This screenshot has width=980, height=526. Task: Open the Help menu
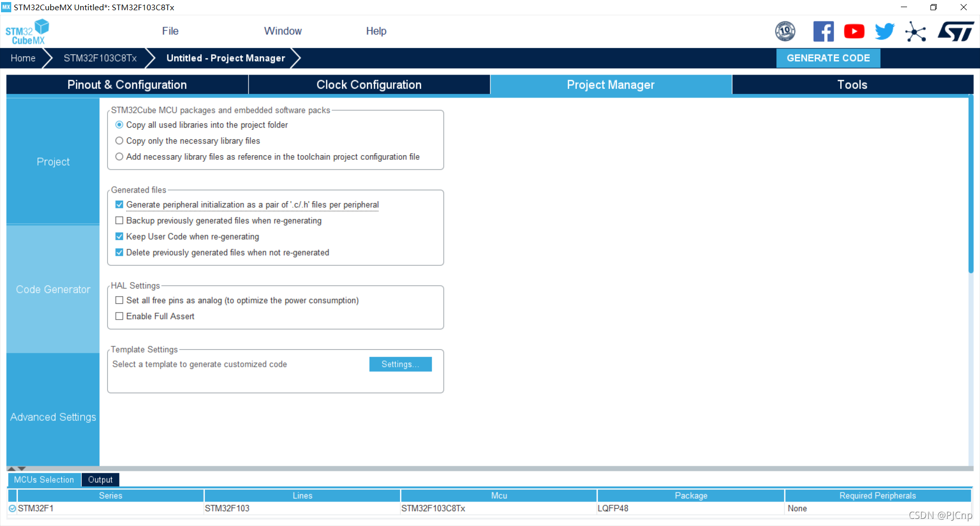376,31
